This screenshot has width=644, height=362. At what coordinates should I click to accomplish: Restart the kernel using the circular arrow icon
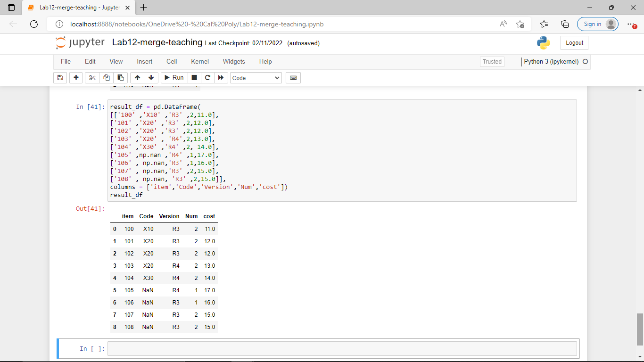(207, 78)
